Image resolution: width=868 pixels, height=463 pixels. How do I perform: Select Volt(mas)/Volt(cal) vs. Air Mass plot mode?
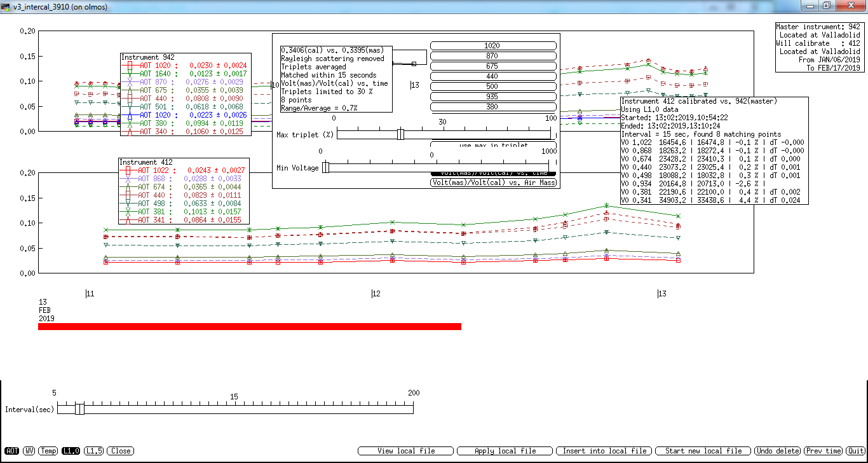pos(493,183)
